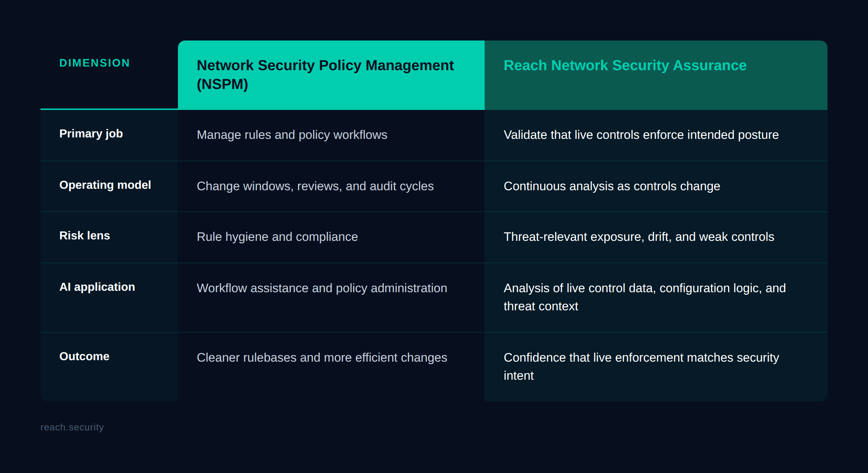The width and height of the screenshot is (868, 473).
Task: Select 'Cleaner rulebases and more efficient changes'
Action: point(322,358)
